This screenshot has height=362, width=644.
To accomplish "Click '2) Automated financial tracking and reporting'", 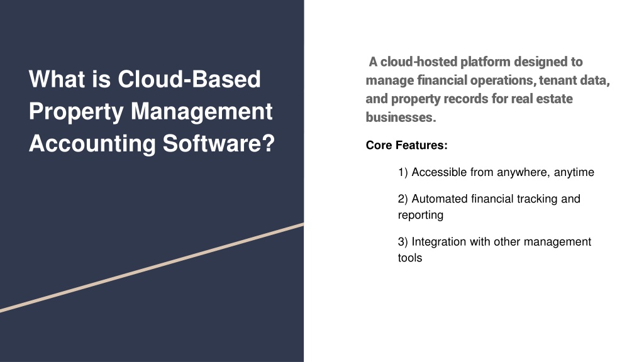I will 489,207.
